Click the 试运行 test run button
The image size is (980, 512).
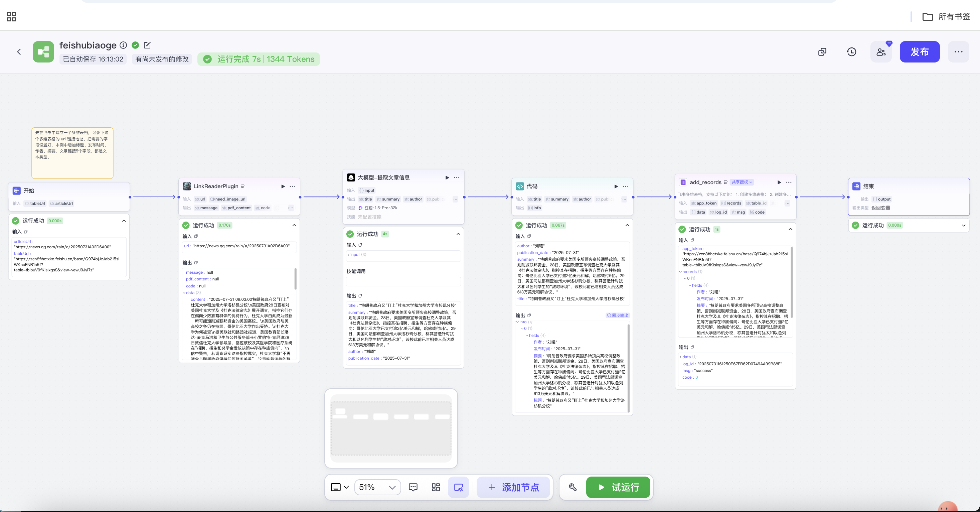coord(618,487)
